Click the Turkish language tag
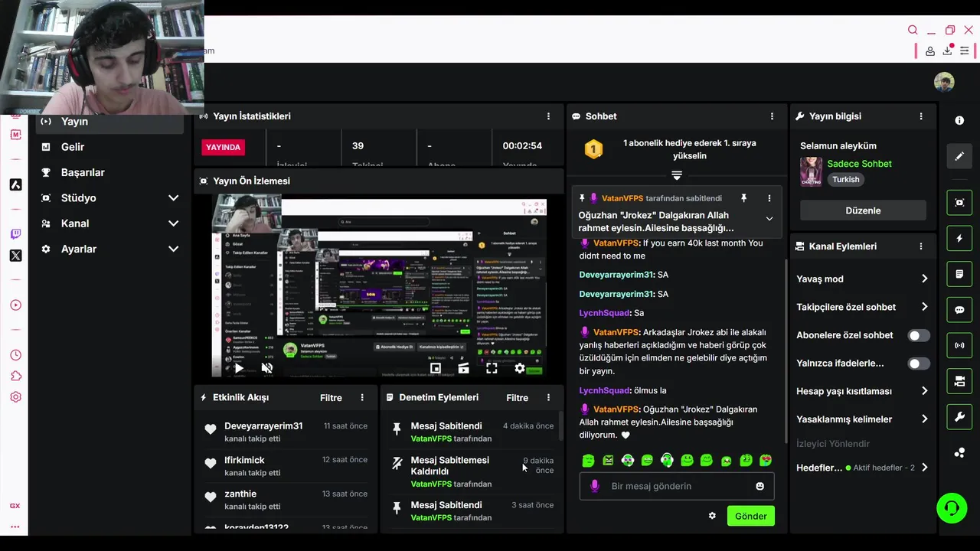980x551 pixels. click(846, 179)
